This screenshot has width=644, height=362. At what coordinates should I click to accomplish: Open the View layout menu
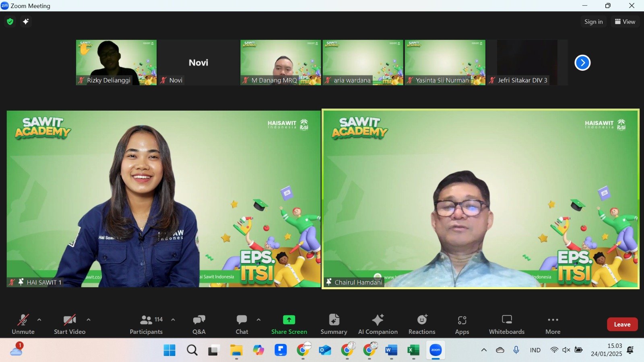click(625, 22)
